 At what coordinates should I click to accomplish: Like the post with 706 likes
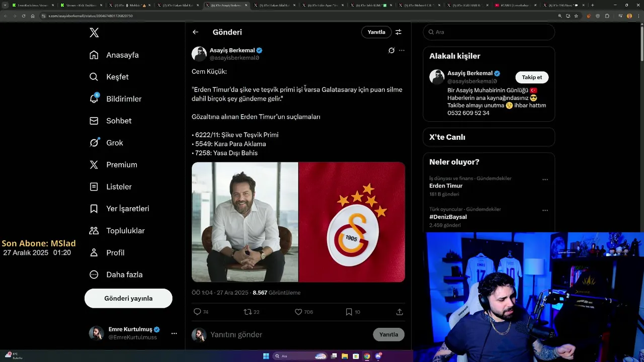click(304, 312)
